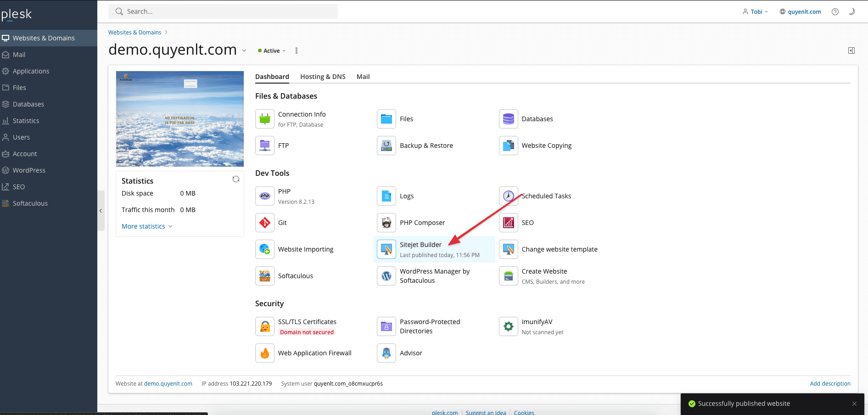Refresh statistics with the reload icon
This screenshot has height=415, width=868.
[x=236, y=179]
